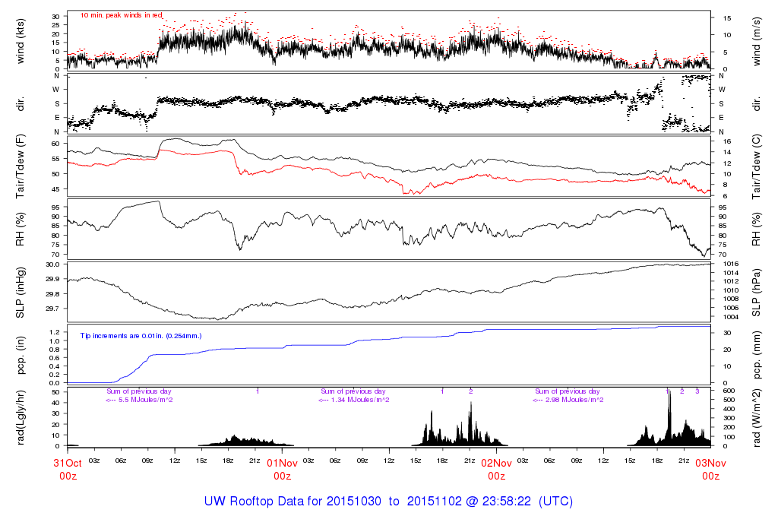The width and height of the screenshot is (778, 532).
Task: Click the '01Nov' date label
Action: coord(282,464)
